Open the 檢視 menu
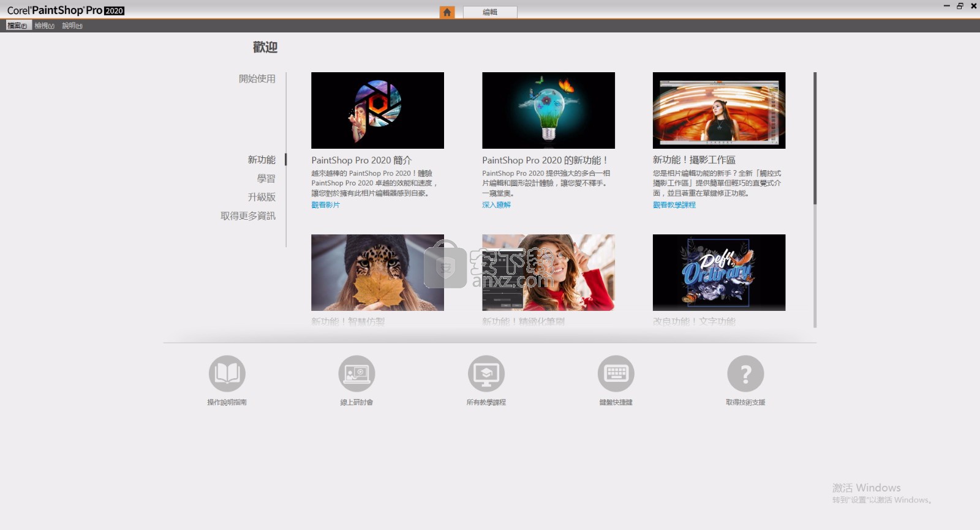This screenshot has width=980, height=530. (44, 26)
